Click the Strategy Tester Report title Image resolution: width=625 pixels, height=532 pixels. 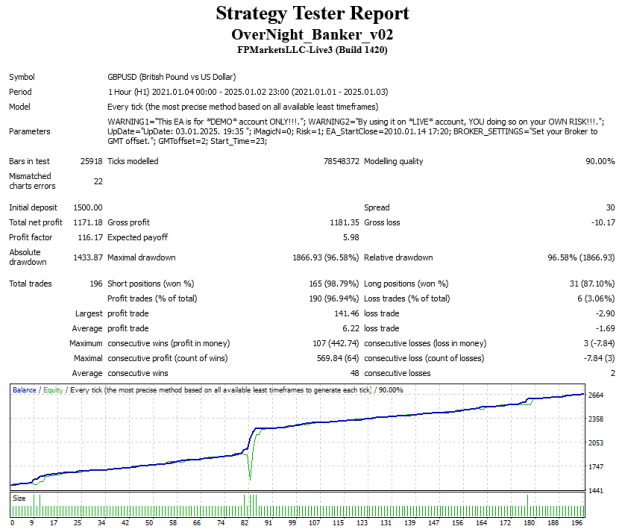pos(312,13)
